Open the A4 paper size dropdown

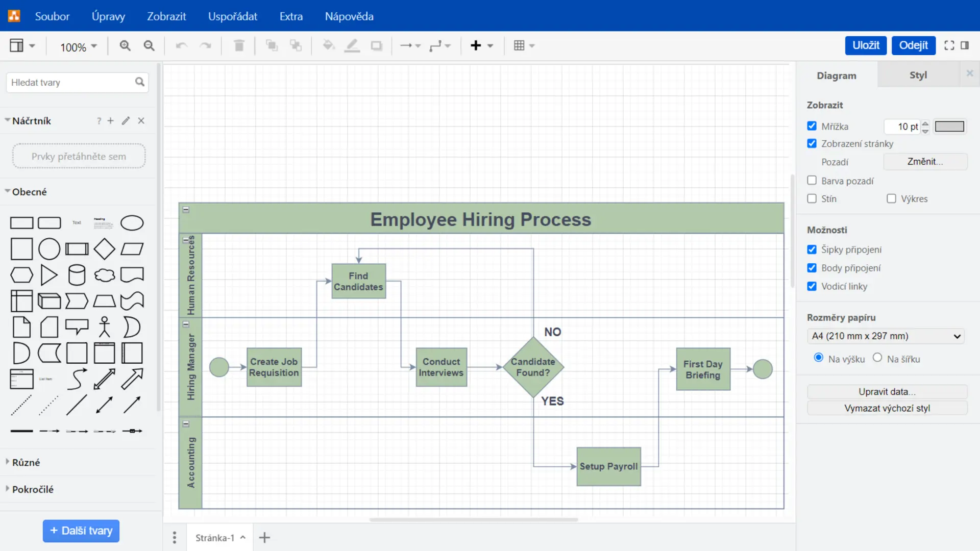click(x=886, y=336)
